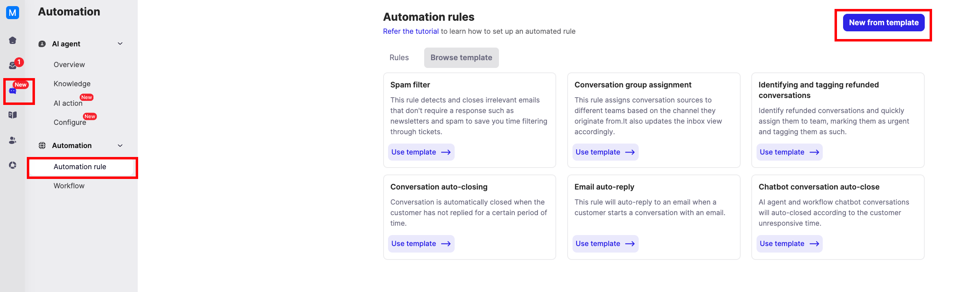Click arrow icon in Conversation group assignment card

[630, 152]
